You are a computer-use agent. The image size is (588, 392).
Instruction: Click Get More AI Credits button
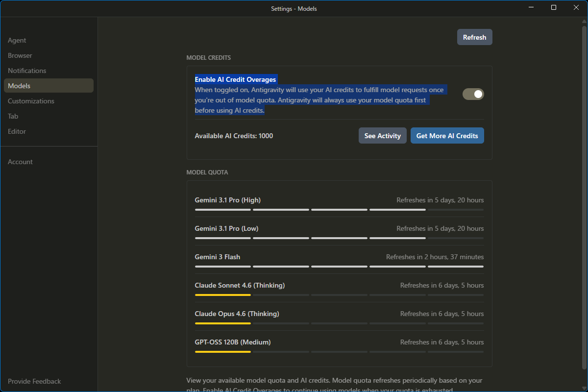[x=447, y=136]
